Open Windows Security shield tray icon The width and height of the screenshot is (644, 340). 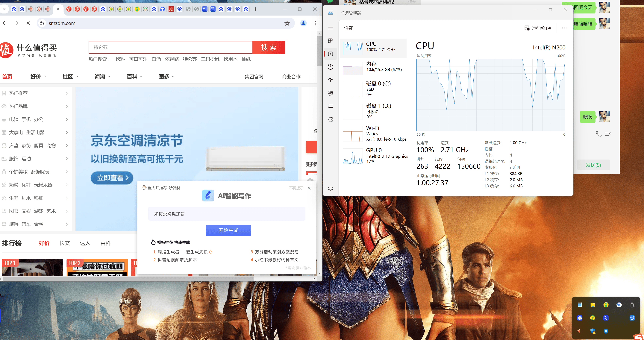593,331
